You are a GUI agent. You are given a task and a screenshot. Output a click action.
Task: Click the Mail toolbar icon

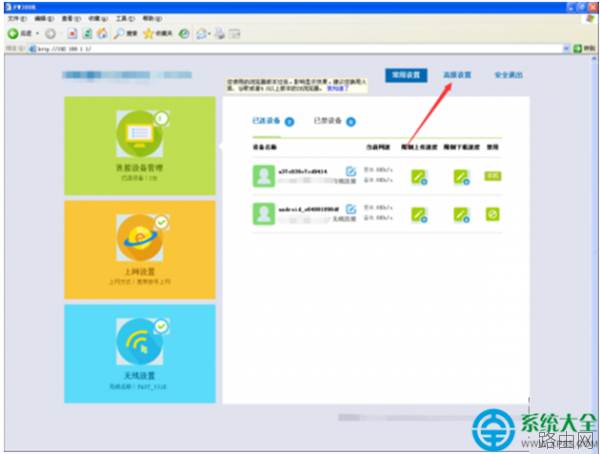pos(202,34)
